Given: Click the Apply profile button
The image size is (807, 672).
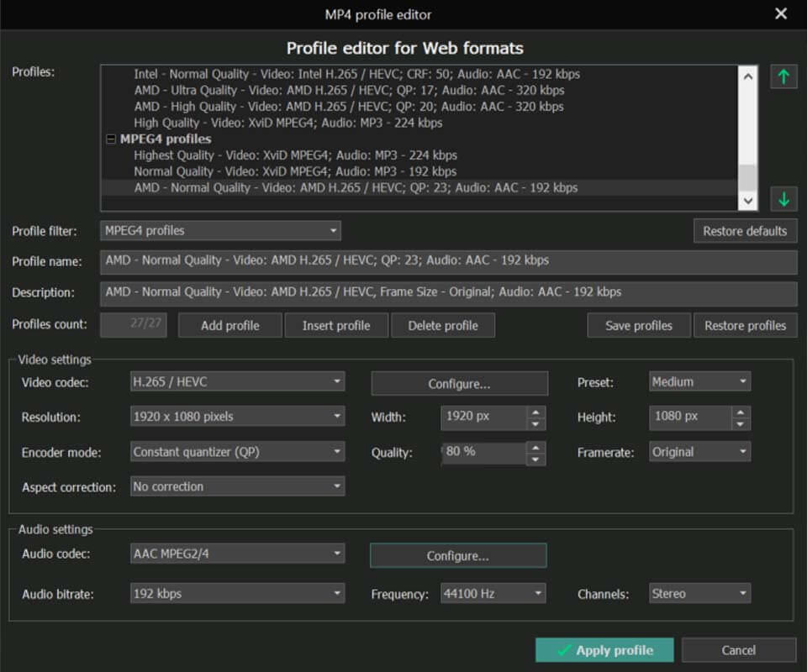Looking at the screenshot, I should [x=604, y=650].
